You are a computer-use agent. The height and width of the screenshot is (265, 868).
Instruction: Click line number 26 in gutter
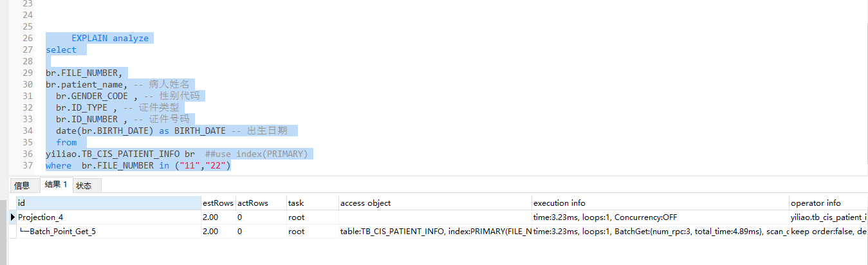pyautogui.click(x=27, y=38)
